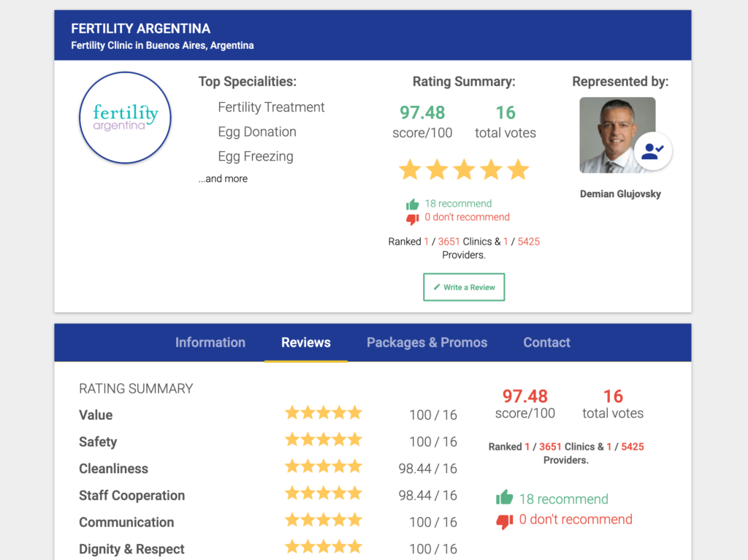Click the five-star rating under Rating Summary header
The image size is (748, 560).
click(x=464, y=170)
